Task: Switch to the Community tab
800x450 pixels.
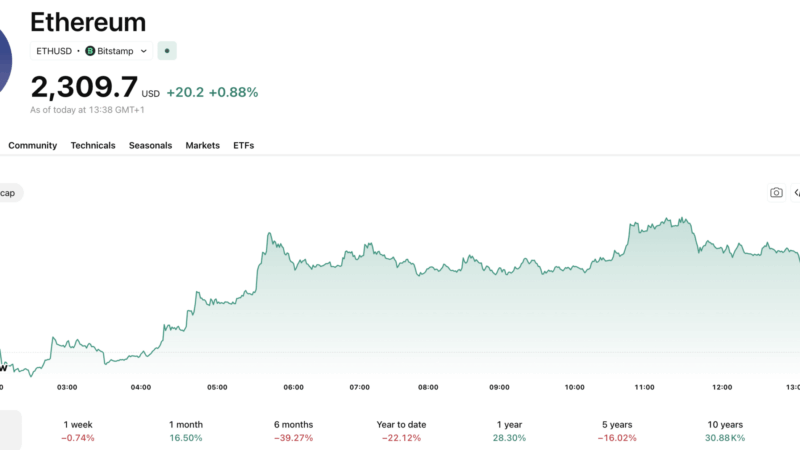Action: click(x=33, y=145)
